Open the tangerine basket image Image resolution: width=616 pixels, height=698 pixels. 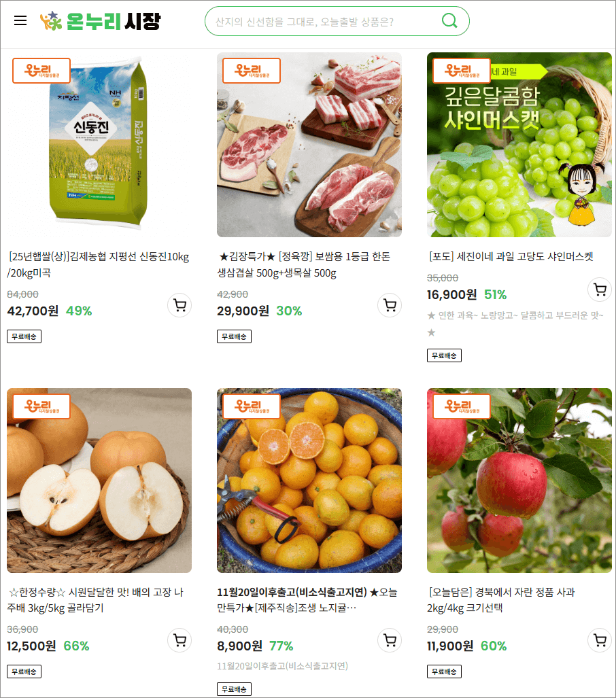point(309,481)
